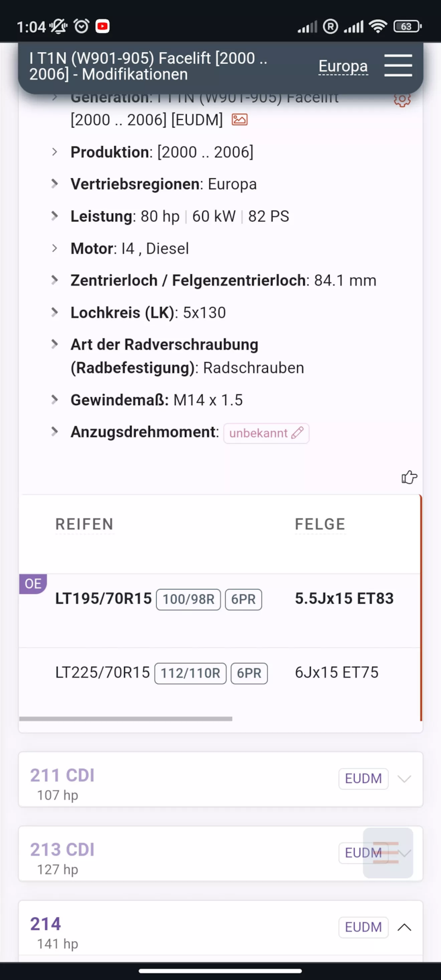Open the hamburger menu in header
The image size is (441, 980).
pyautogui.click(x=398, y=65)
